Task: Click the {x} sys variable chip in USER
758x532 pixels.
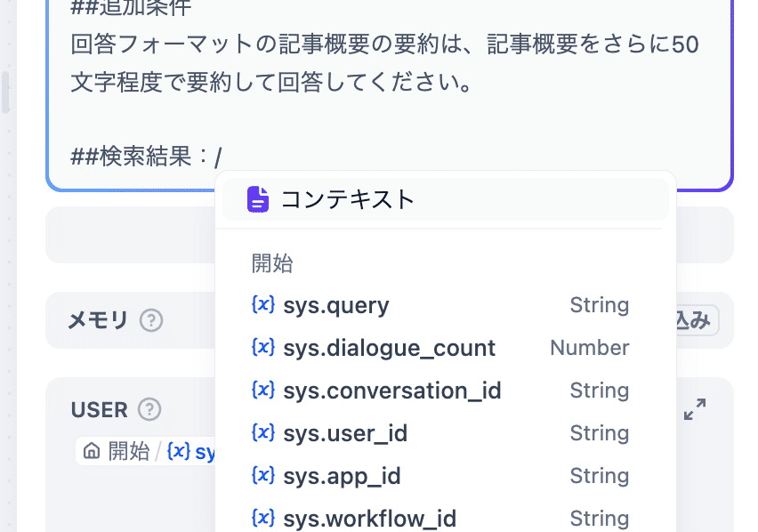Action: pyautogui.click(x=192, y=451)
